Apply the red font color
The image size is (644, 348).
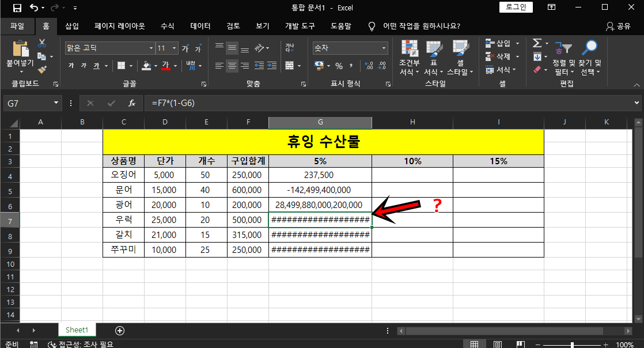click(166, 66)
